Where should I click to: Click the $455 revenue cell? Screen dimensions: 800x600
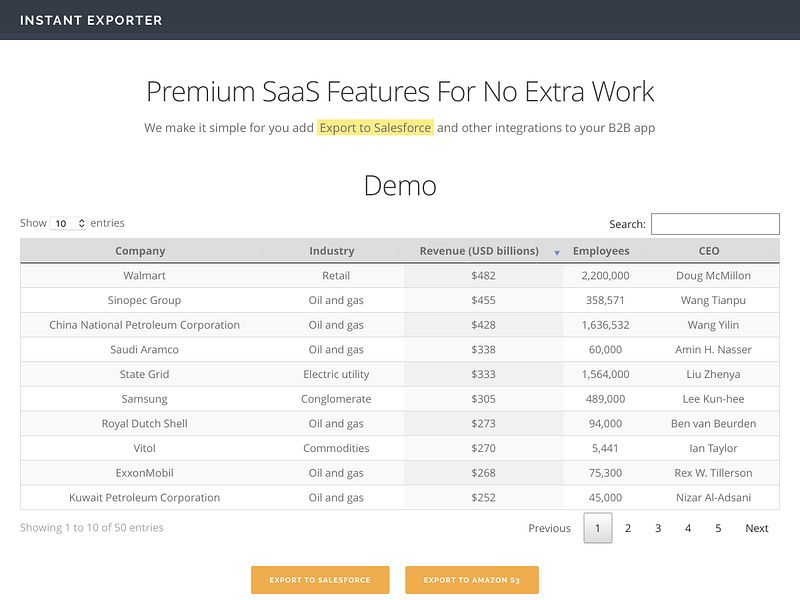tap(483, 300)
